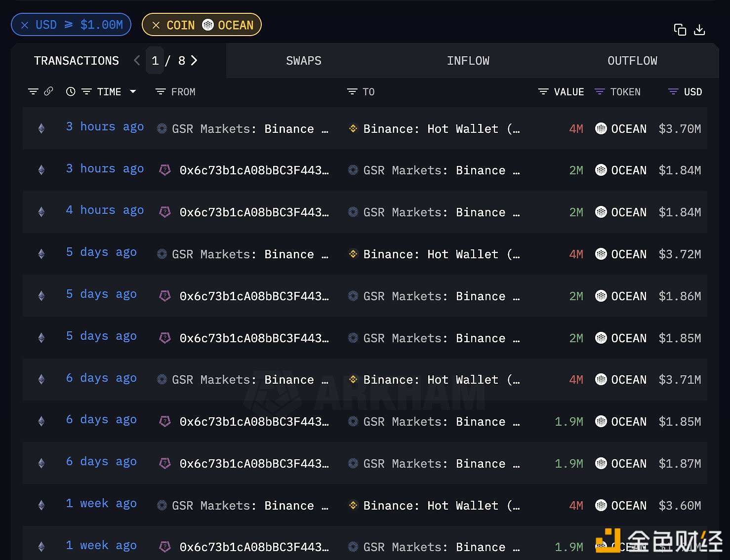This screenshot has width=730, height=560.
Task: Click the link icon in table header
Action: pos(48,91)
